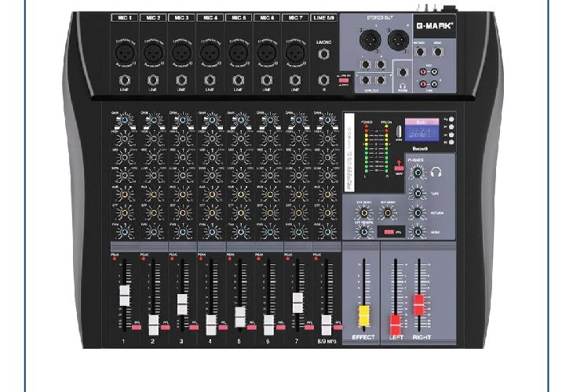Toggle the channel 1 PFL button
Screen dimensions: 573x392
pos(135,325)
